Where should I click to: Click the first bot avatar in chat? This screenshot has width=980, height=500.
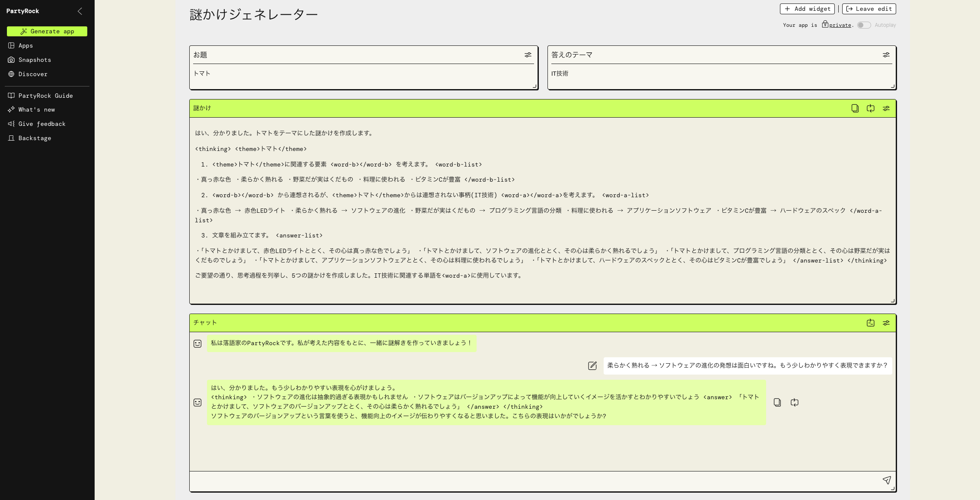[197, 343]
